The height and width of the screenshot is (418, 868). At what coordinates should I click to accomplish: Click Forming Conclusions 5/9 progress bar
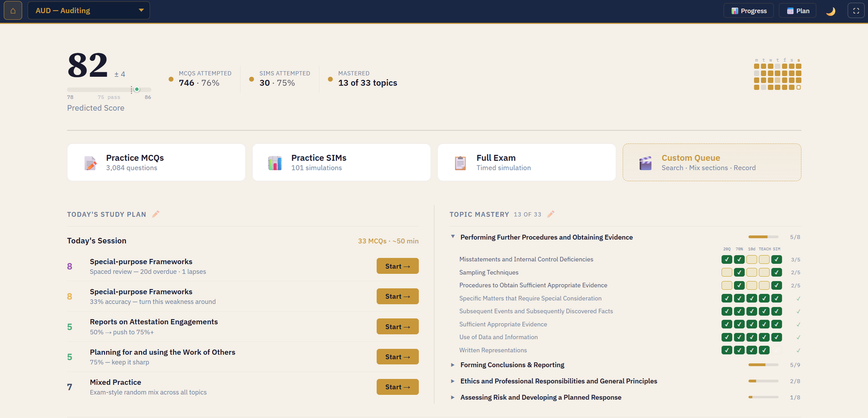click(763, 365)
